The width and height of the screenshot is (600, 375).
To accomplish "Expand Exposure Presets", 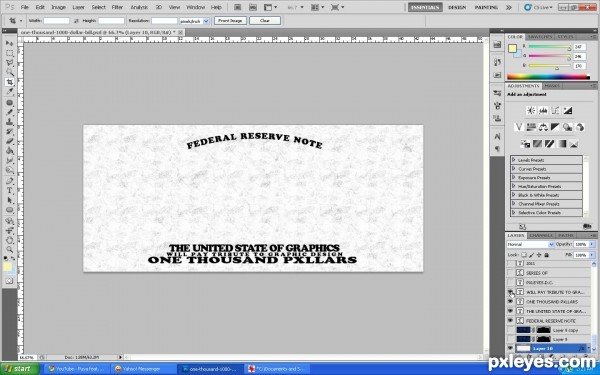I will (x=514, y=178).
